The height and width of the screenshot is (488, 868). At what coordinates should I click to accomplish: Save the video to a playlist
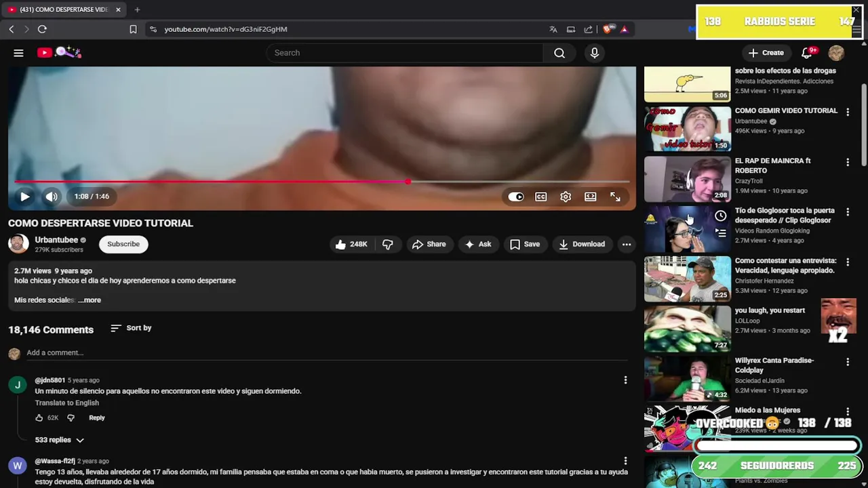point(525,244)
